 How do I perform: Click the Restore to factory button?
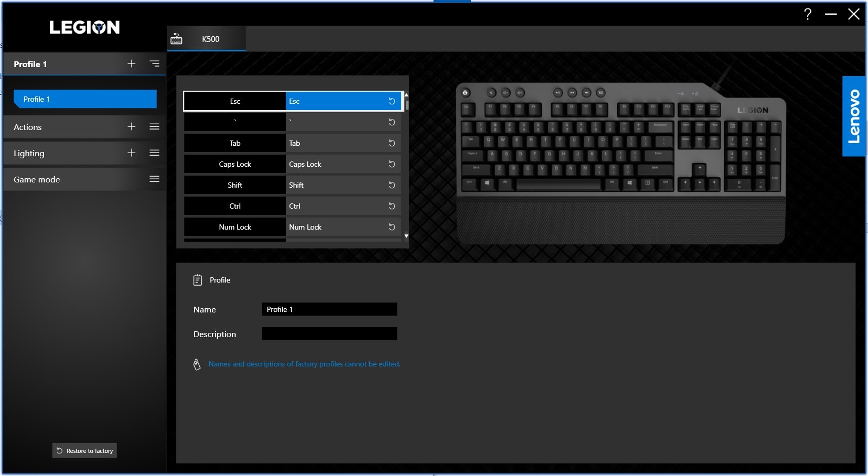pyautogui.click(x=84, y=451)
